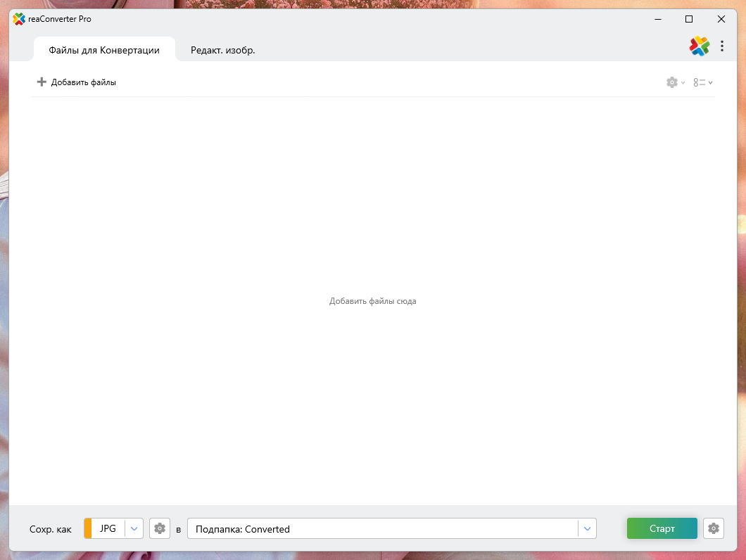Viewport: 746px width, 560px height.
Task: Switch to the Редакт. изобр. tab
Action: click(x=222, y=51)
